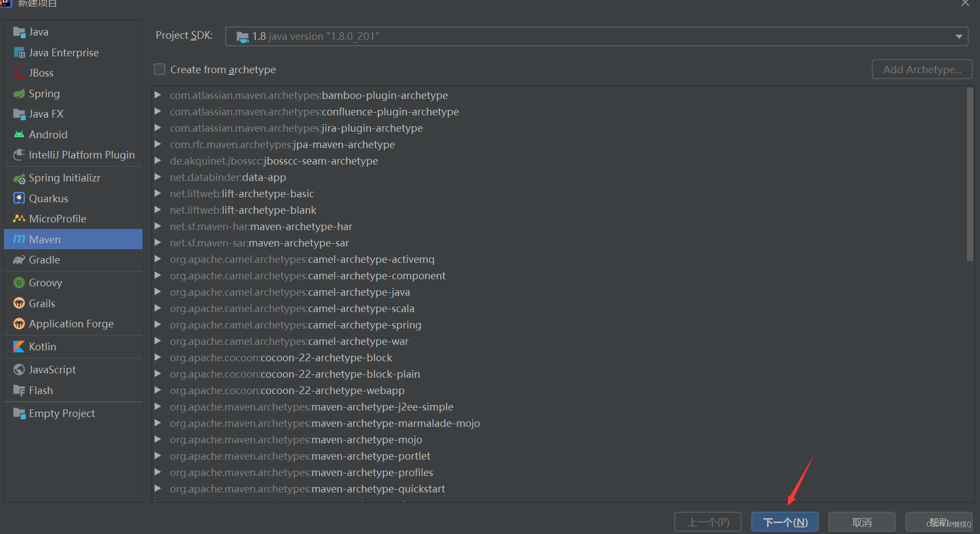
Task: Select maven-archetype-profiles row text
Action: 302,472
